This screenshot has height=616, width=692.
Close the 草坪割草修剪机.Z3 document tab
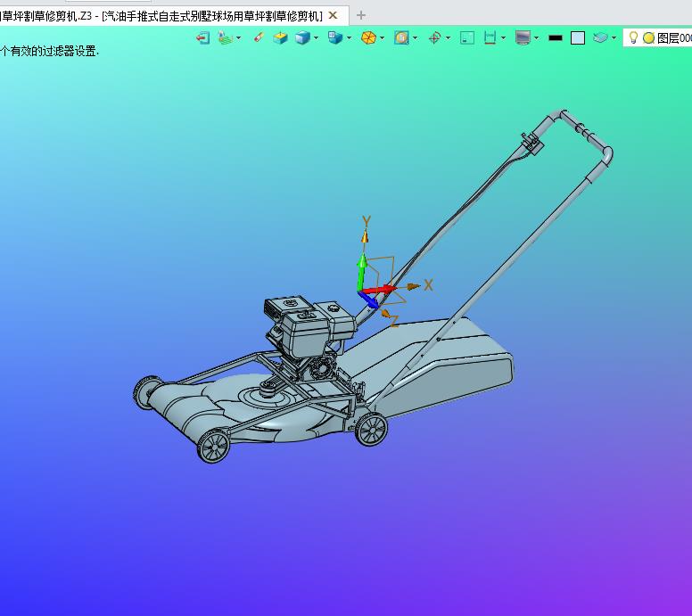point(334,15)
